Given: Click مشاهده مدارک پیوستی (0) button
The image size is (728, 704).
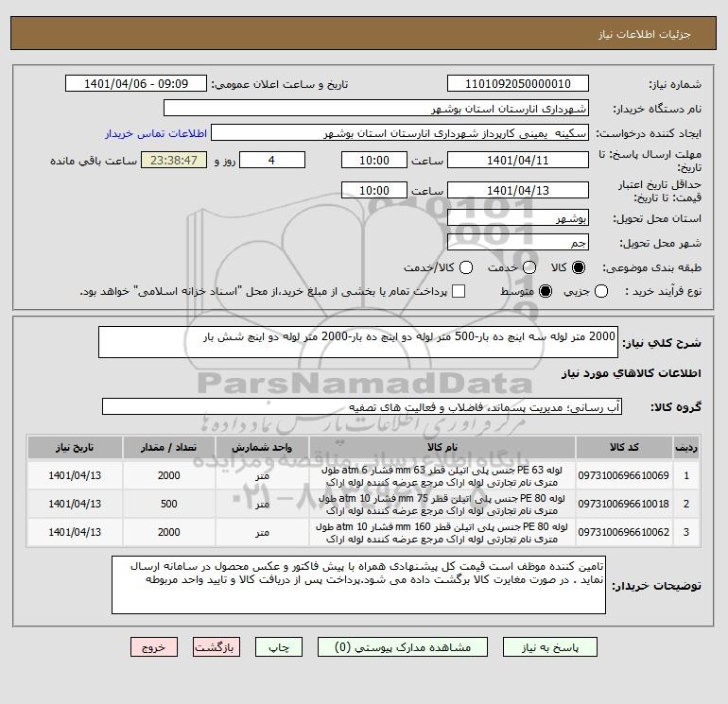Looking at the screenshot, I should pyautogui.click(x=403, y=647).
